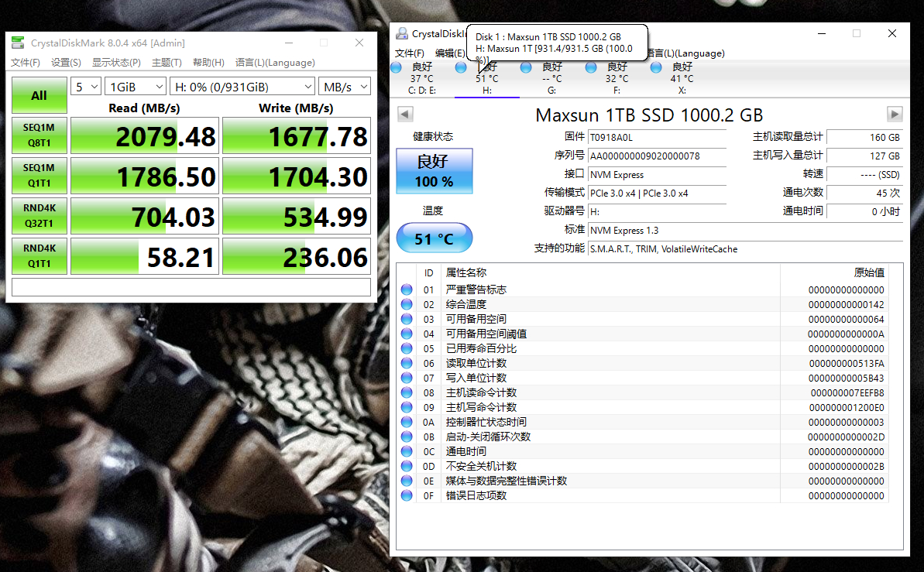This screenshot has width=924, height=572.
Task: Click status orb of attribute 0F 错误日志项数
Action: click(407, 496)
